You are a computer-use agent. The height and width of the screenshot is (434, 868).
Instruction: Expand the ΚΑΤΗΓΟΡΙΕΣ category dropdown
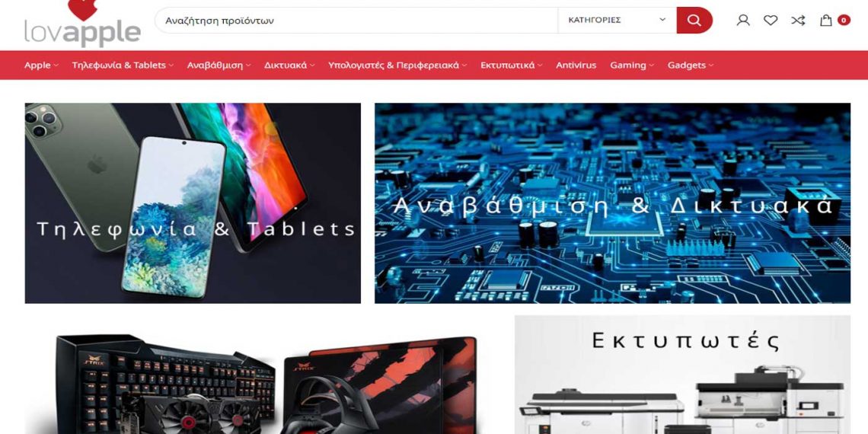tap(617, 21)
